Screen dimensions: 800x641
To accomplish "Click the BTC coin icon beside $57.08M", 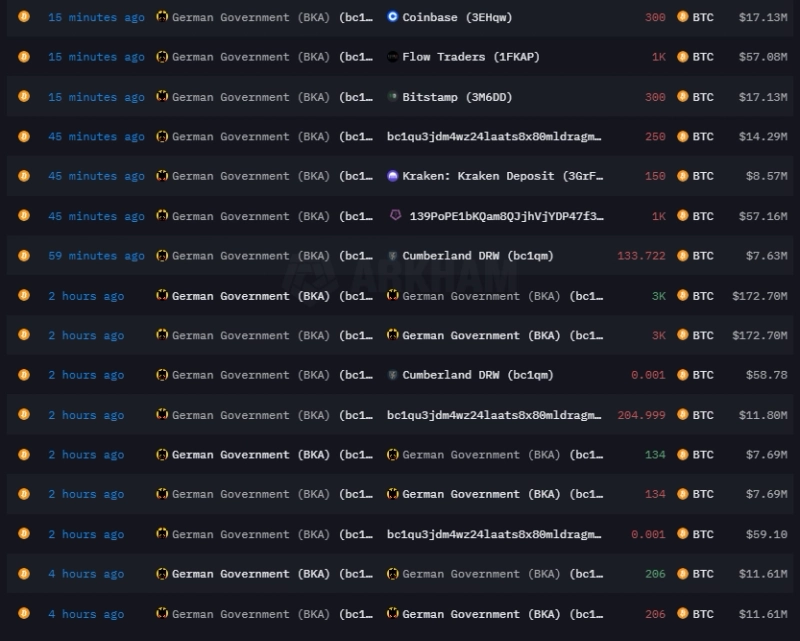I will 683,57.
